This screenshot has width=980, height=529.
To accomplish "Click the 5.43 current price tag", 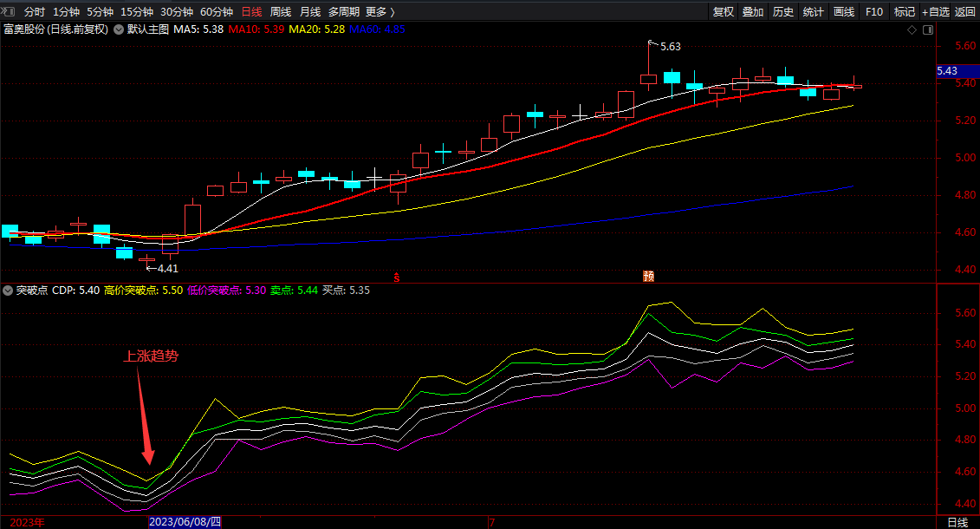I will pos(957,71).
